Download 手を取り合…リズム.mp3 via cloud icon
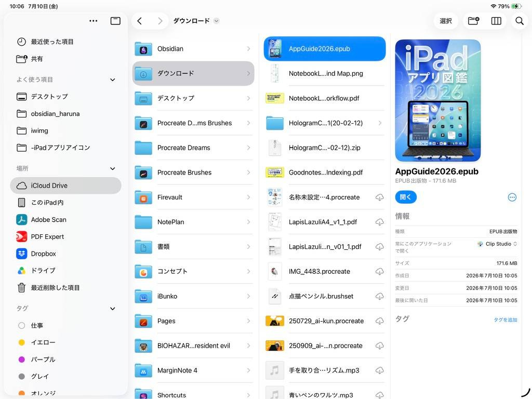 [x=379, y=370]
